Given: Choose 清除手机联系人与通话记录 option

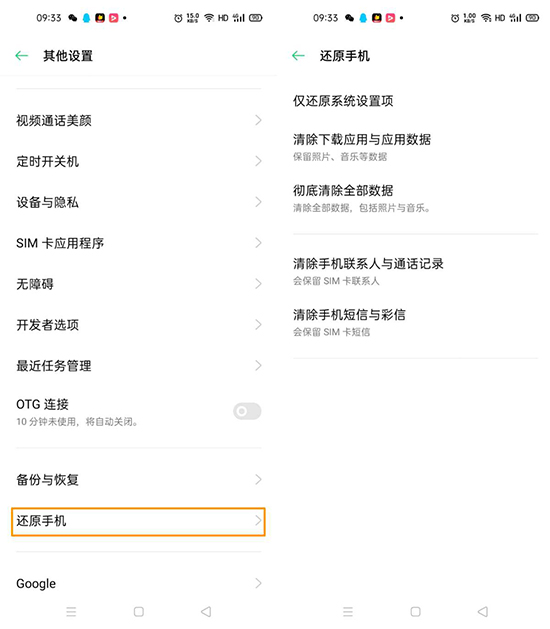Looking at the screenshot, I should (415, 271).
